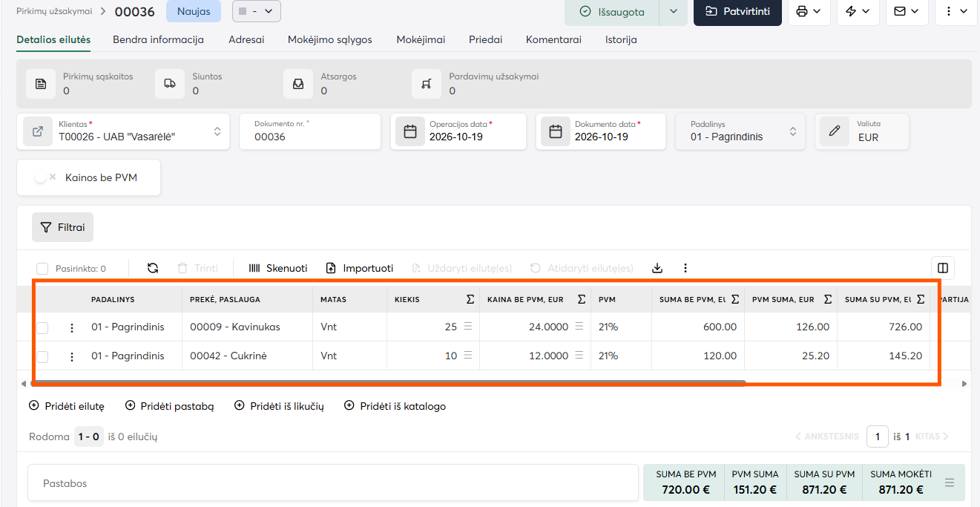
Task: Click the download table icon
Action: click(657, 268)
